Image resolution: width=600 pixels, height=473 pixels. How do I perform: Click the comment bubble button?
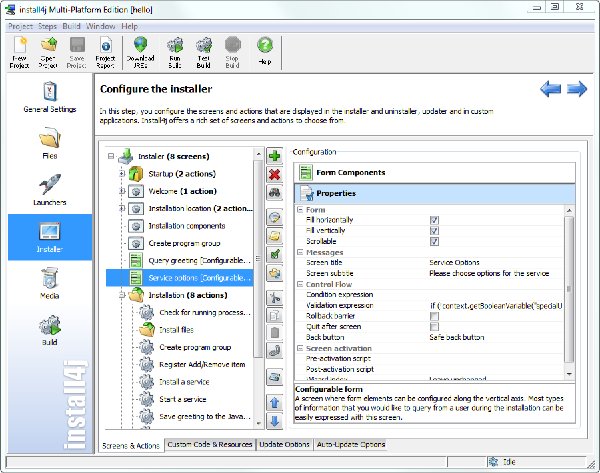[x=274, y=218]
